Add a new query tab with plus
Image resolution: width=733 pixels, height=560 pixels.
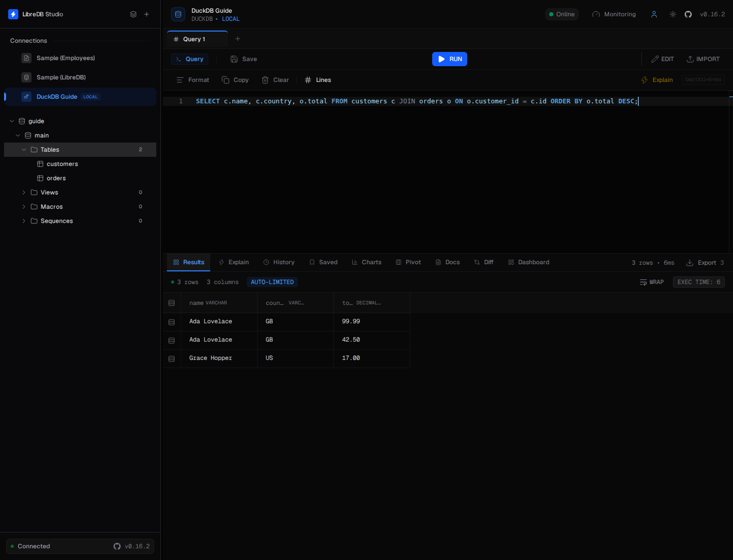click(238, 39)
